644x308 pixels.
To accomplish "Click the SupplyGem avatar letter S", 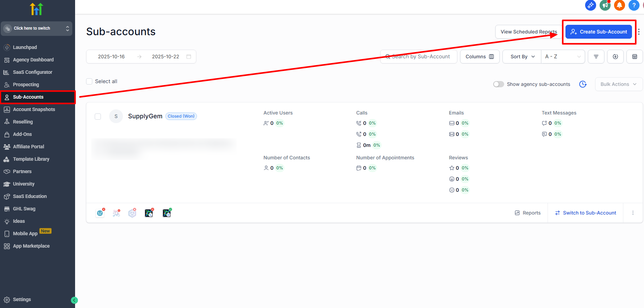I will (116, 116).
